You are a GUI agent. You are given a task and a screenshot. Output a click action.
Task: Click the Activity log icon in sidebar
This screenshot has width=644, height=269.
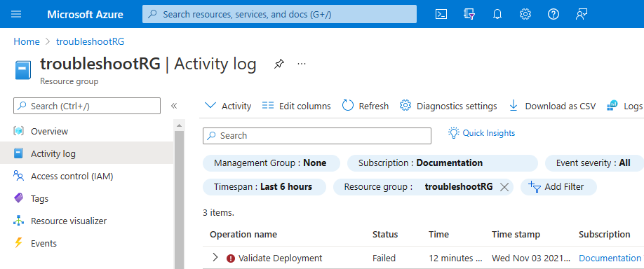pyautogui.click(x=18, y=153)
